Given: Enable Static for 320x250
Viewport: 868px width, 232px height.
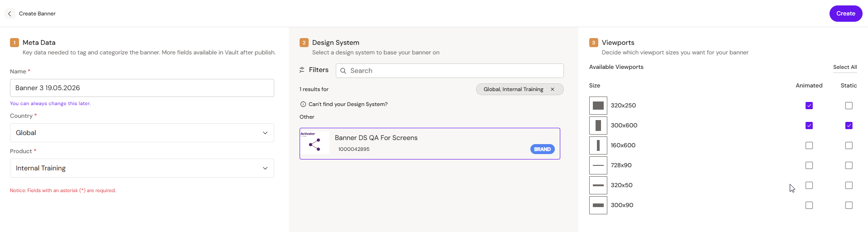Looking at the screenshot, I should (849, 106).
